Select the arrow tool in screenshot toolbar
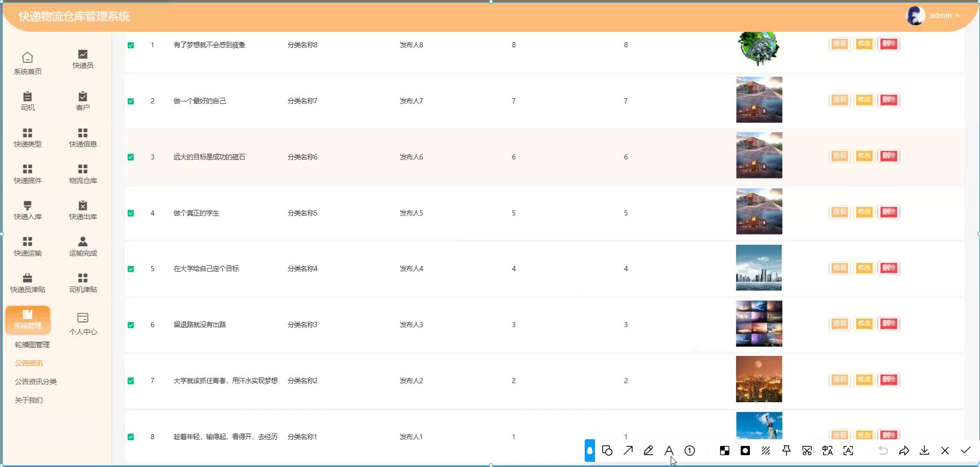The height and width of the screenshot is (467, 980). [x=628, y=451]
